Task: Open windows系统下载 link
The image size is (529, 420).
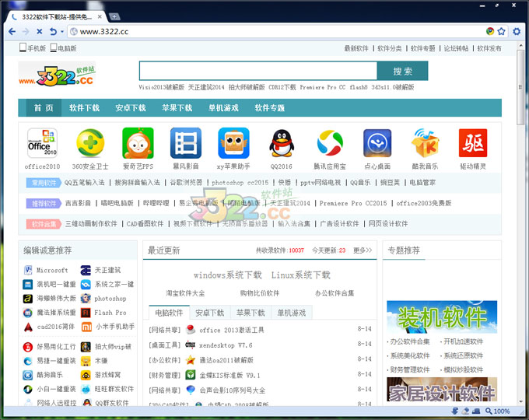Action: click(x=228, y=275)
